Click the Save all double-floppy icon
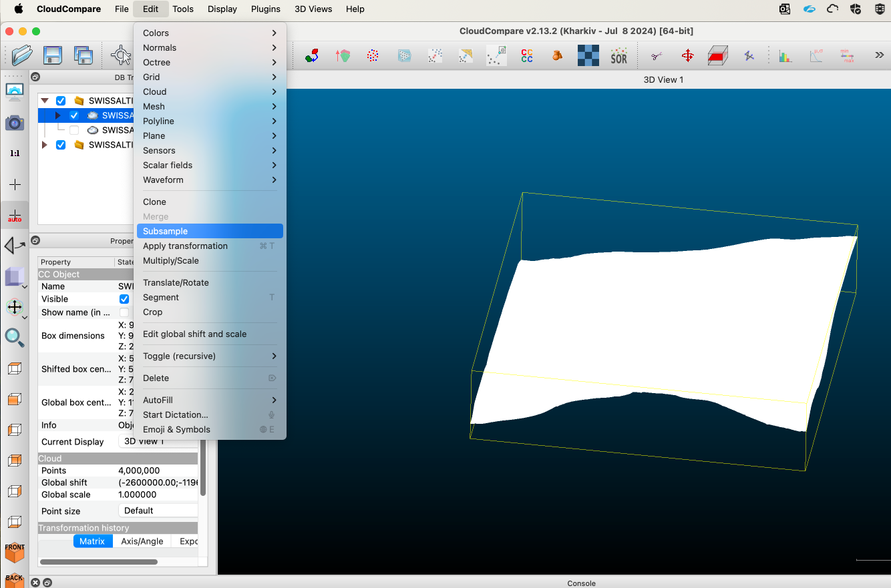Viewport: 891px width, 588px height. tap(83, 55)
